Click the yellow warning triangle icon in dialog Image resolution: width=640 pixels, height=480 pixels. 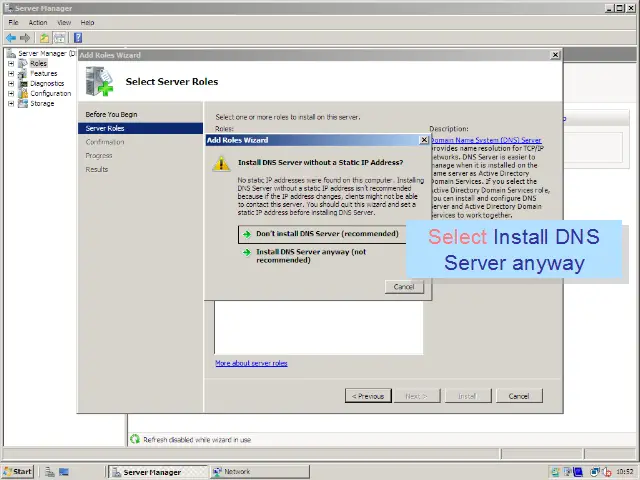[x=221, y=164]
